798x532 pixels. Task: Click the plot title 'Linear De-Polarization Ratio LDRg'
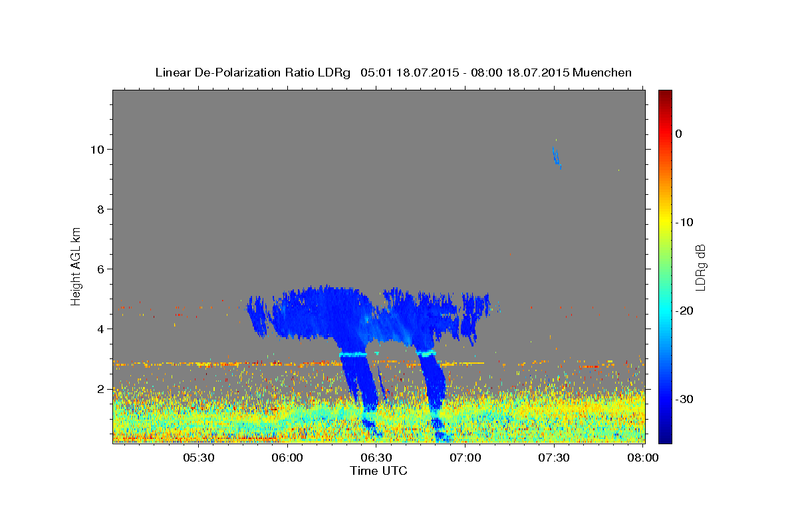(253, 72)
